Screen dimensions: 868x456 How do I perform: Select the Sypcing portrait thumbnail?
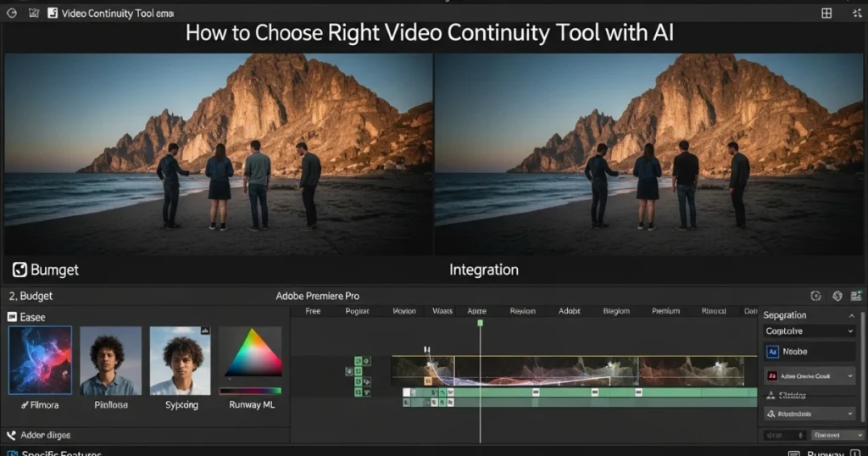pos(181,360)
